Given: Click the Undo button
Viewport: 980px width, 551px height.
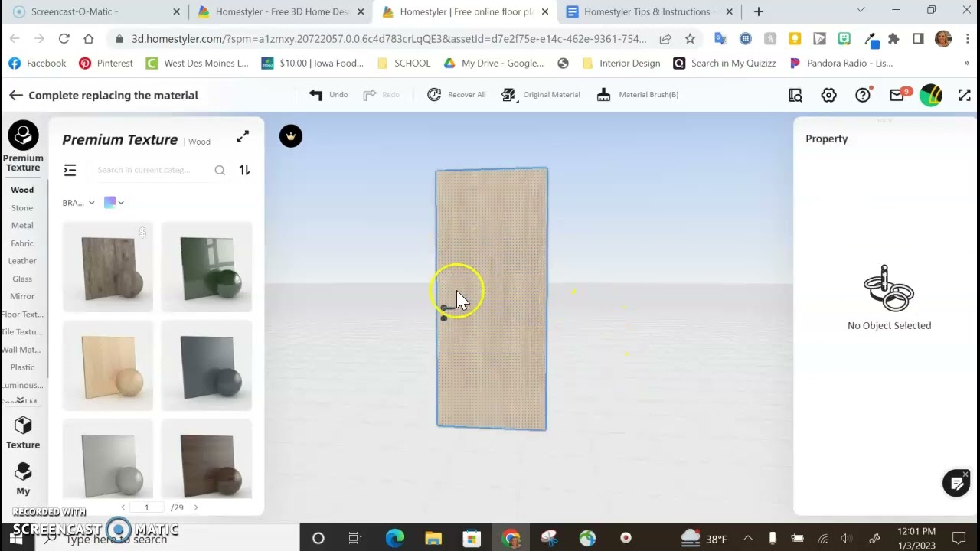Looking at the screenshot, I should tap(328, 95).
